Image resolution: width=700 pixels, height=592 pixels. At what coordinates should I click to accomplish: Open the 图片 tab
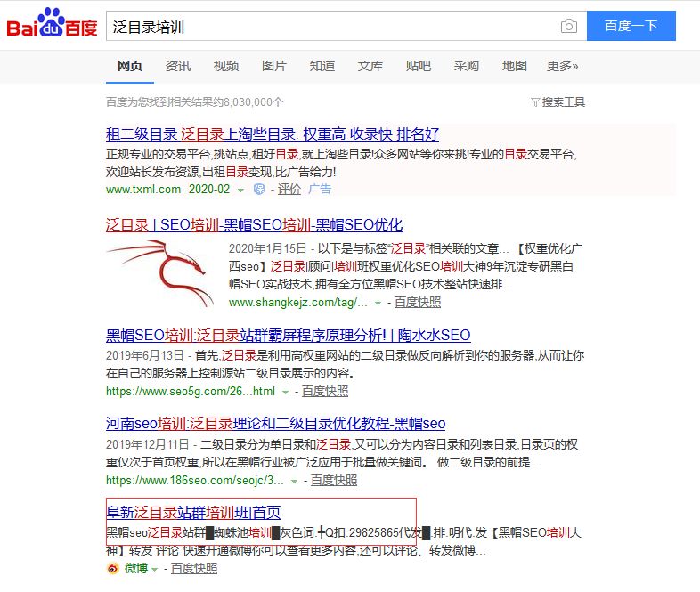click(x=273, y=66)
